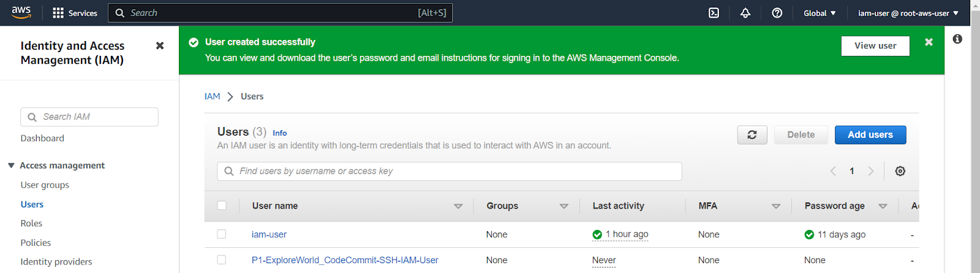Select all users checkbox in header
The height and width of the screenshot is (273, 980).
click(x=222, y=206)
